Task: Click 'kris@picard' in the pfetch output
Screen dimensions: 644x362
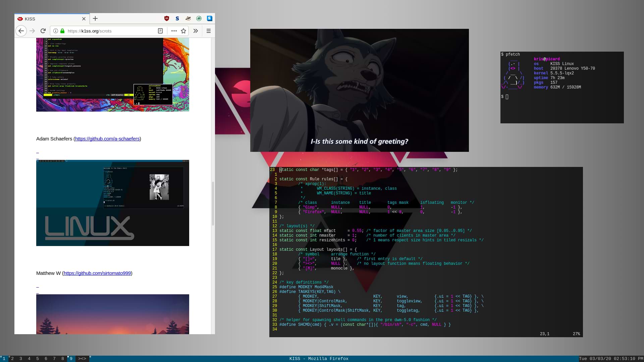Action: tap(547, 59)
